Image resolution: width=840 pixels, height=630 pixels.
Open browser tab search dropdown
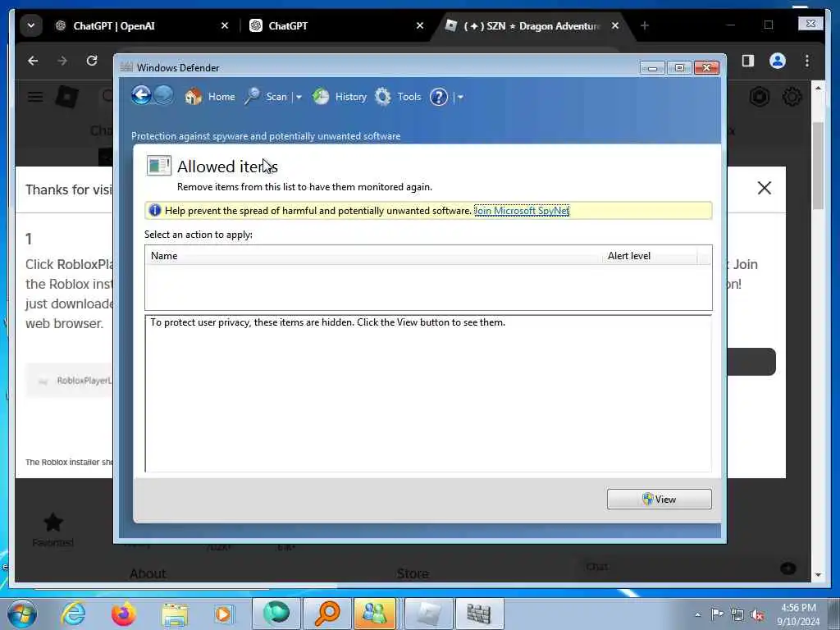[x=31, y=25]
